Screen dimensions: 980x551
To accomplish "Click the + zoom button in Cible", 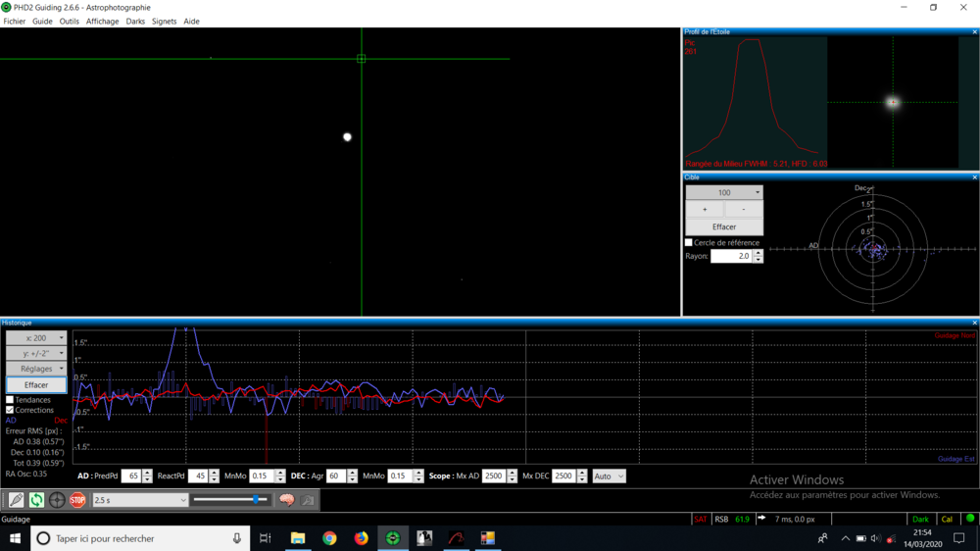I will tap(705, 210).
